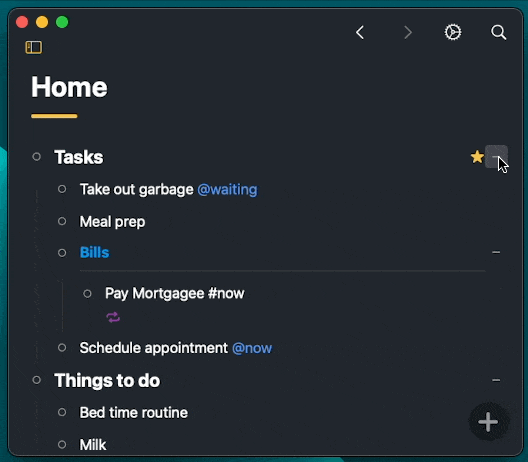Screen dimensions: 528x462
Task: Open the blue Bills link
Action: point(95,253)
